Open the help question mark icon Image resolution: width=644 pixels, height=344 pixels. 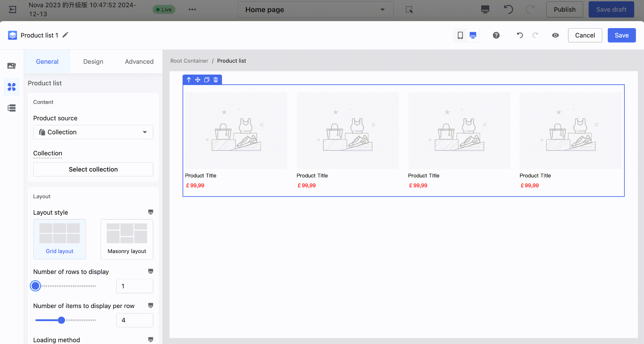point(496,35)
